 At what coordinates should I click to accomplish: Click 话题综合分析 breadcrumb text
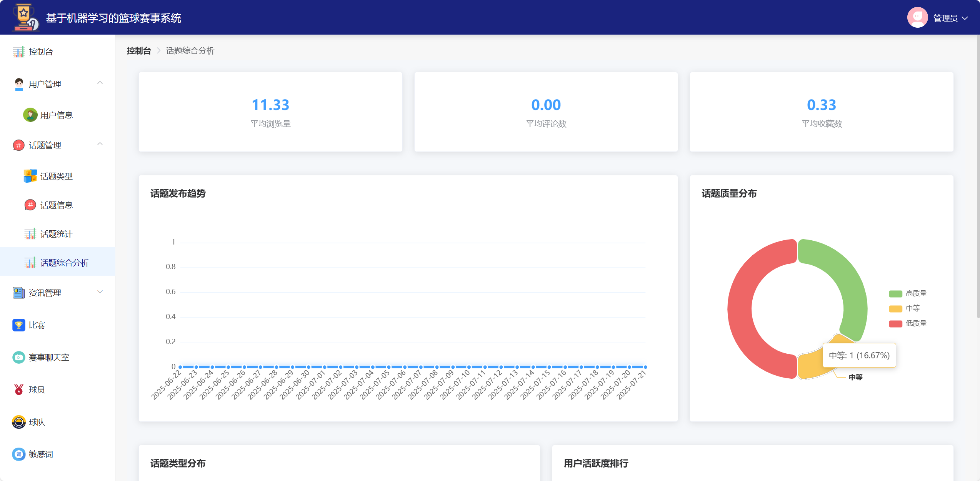coord(190,51)
